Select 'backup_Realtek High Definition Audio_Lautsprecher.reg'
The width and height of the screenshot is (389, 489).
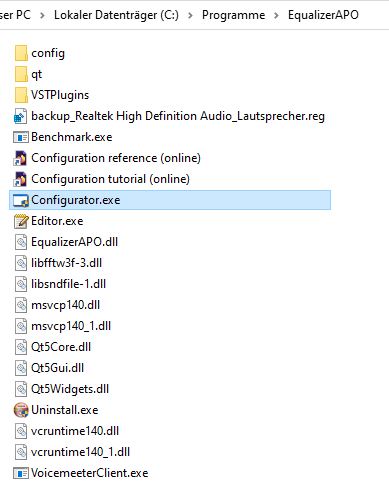click(x=178, y=116)
